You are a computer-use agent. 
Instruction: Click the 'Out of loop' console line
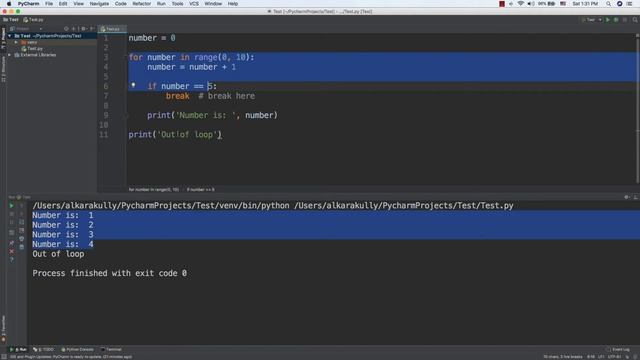pyautogui.click(x=58, y=254)
